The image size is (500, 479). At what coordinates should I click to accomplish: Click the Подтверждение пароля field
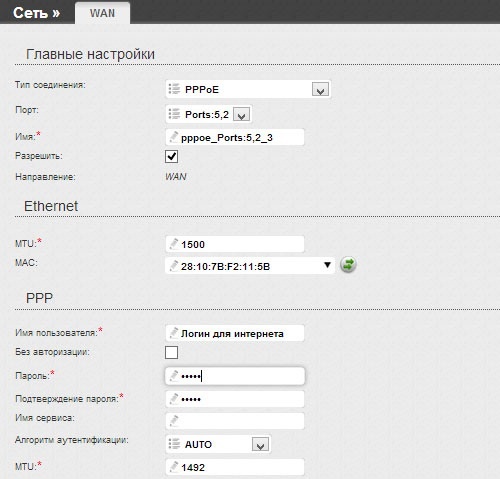tap(235, 399)
